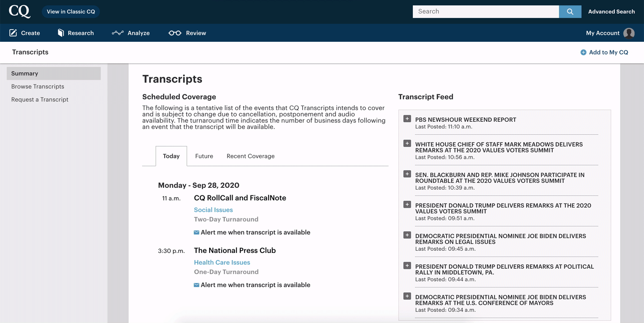Expand Trump remarks at 2020 Values Voters Summit

[x=407, y=204]
